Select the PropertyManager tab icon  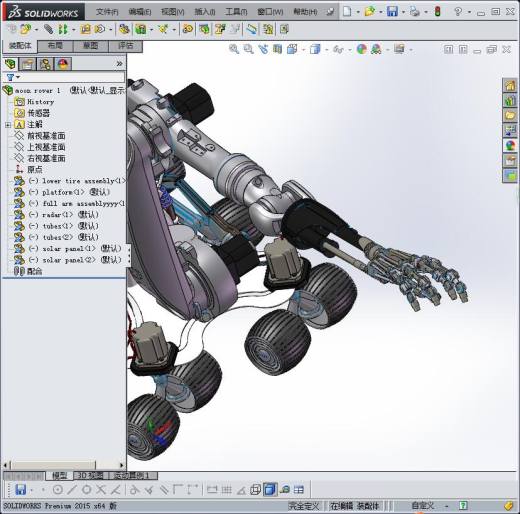click(x=27, y=64)
